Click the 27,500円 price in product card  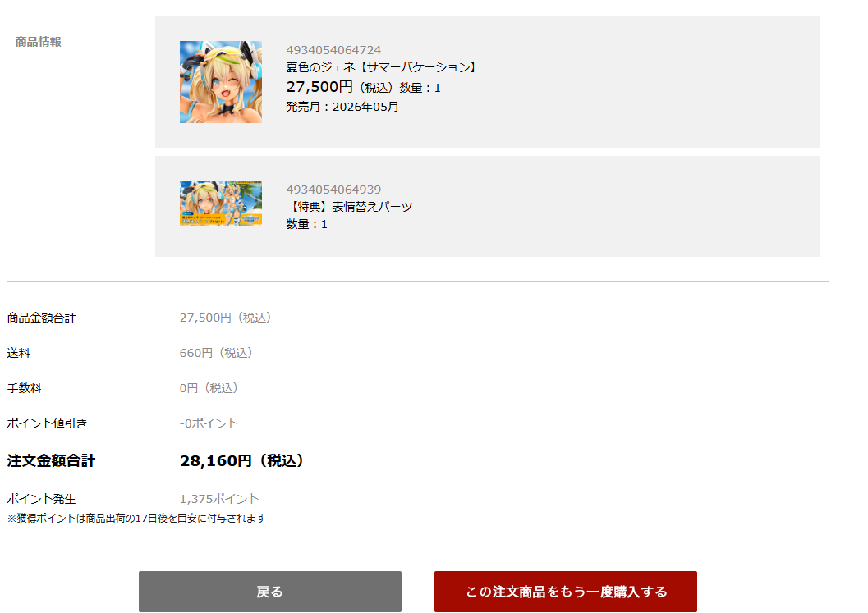tap(319, 87)
